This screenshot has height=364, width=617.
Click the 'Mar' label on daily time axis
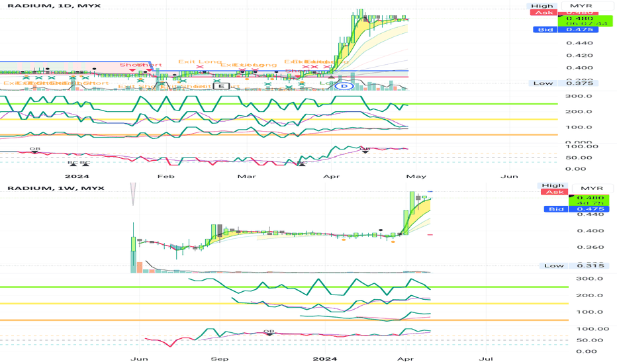[x=247, y=176]
